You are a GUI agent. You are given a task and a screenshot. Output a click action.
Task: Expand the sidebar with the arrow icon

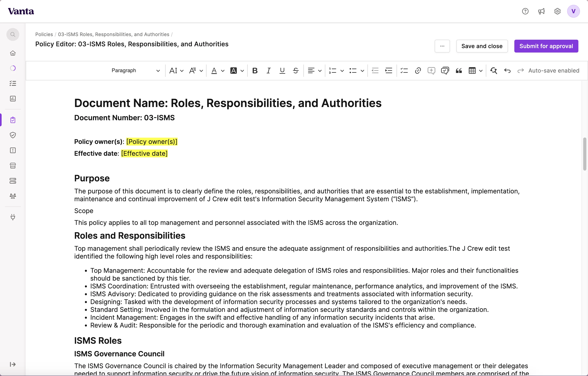tap(13, 364)
